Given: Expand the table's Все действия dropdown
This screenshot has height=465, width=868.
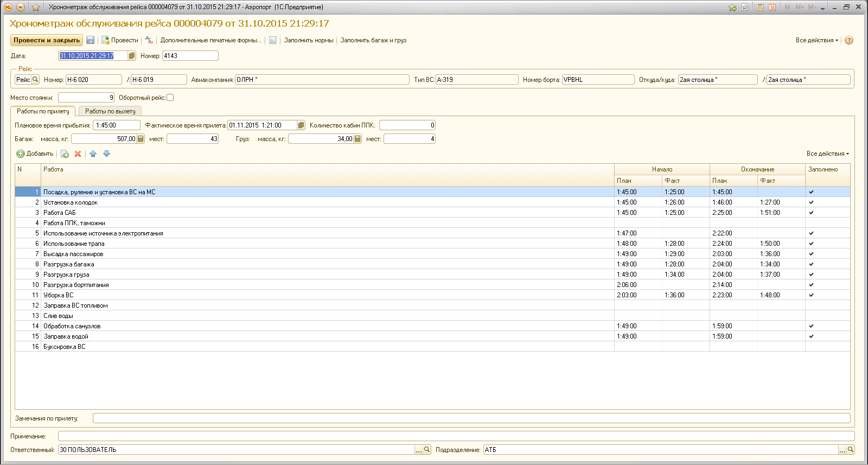Looking at the screenshot, I should click(827, 154).
